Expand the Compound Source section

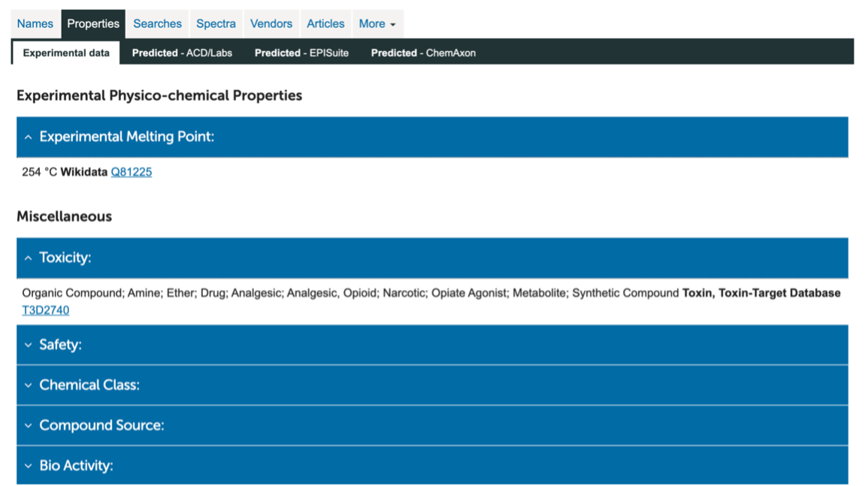pos(432,426)
